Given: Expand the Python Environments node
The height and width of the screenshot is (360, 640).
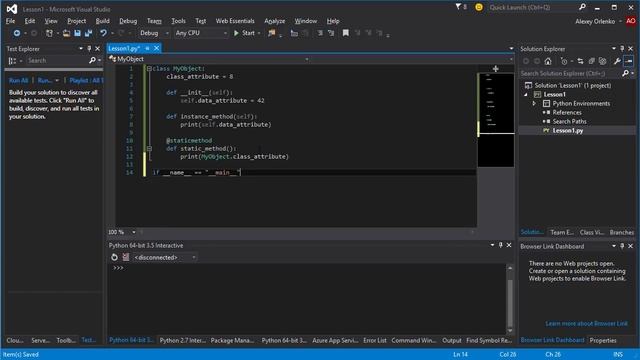Looking at the screenshot, I should 534,104.
